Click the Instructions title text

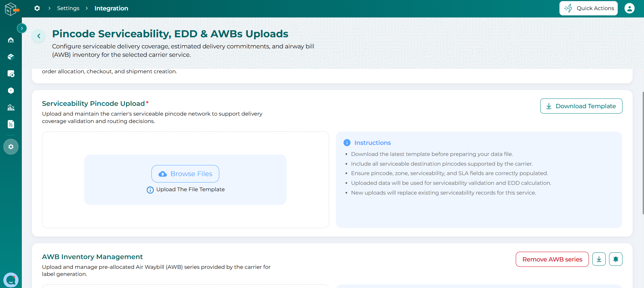(372, 142)
